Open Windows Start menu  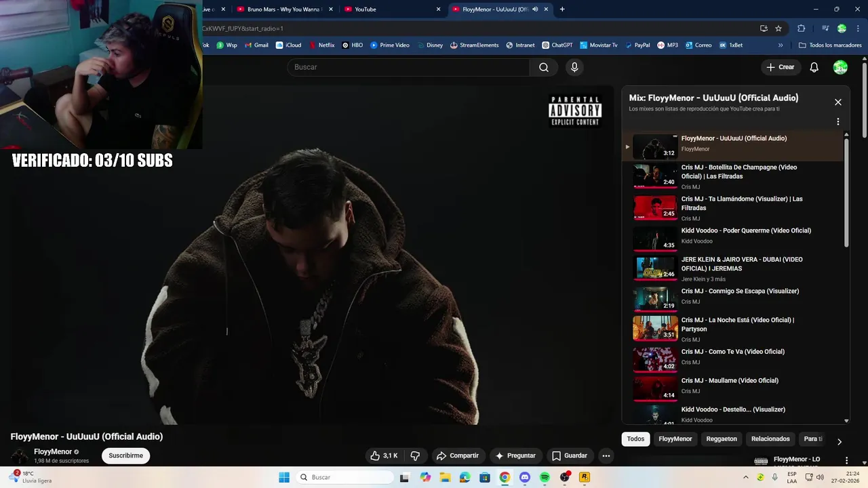[284, 477]
